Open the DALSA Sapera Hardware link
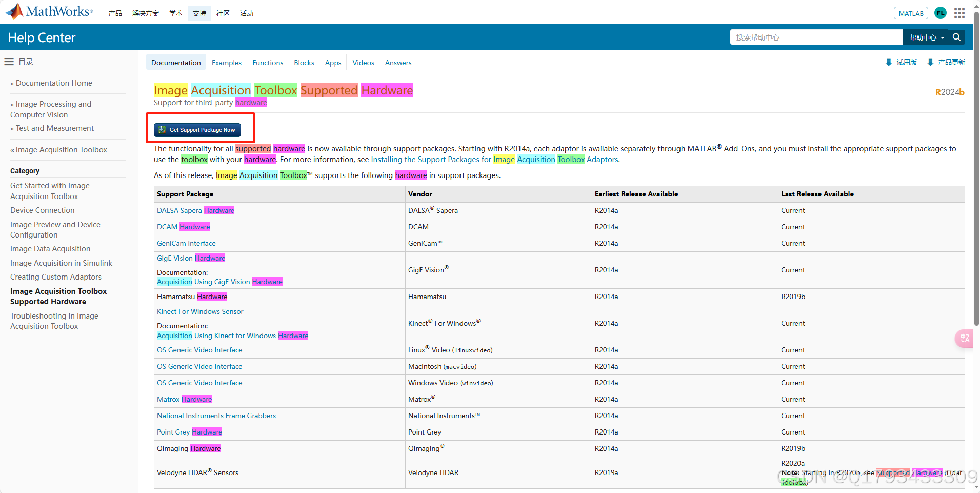The height and width of the screenshot is (493, 980). point(195,210)
